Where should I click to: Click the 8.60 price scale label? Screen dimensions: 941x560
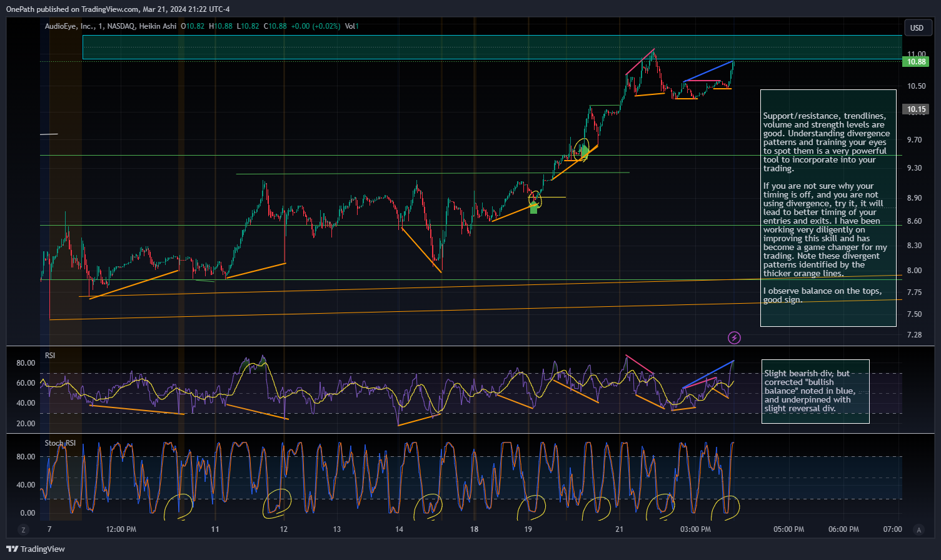coord(915,221)
